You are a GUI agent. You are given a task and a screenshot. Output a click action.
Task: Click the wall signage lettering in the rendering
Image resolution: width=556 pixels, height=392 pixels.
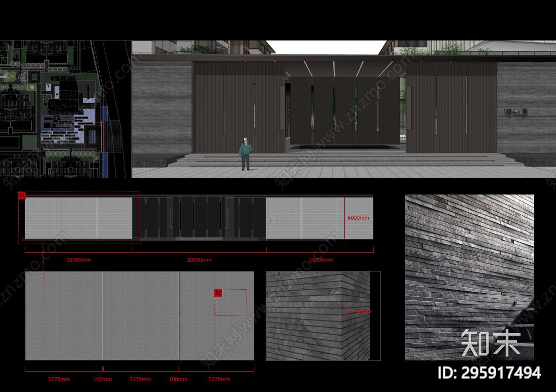click(516, 113)
